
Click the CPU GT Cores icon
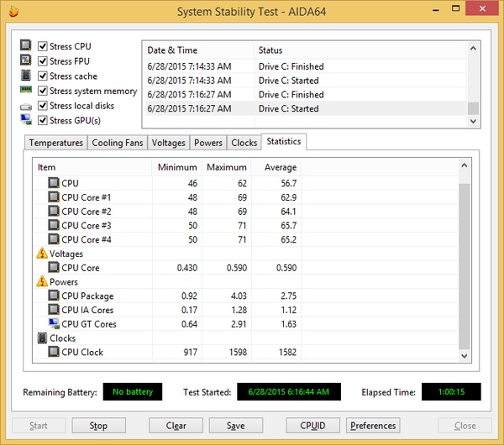[54, 323]
